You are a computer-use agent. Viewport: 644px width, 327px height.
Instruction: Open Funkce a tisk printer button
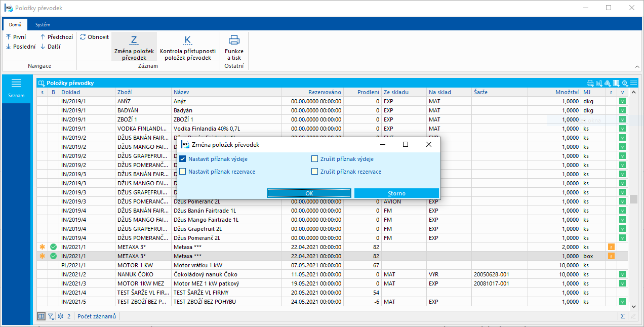coord(234,46)
